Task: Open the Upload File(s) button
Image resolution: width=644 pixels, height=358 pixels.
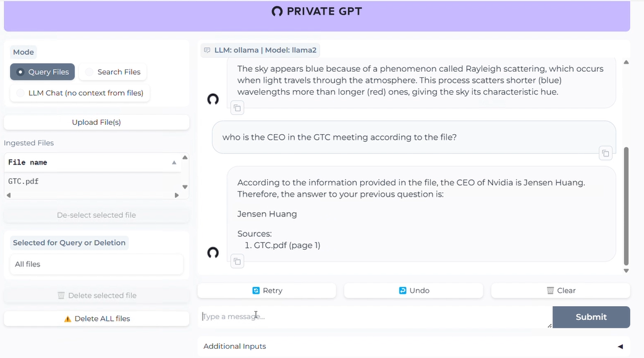Action: (x=96, y=122)
